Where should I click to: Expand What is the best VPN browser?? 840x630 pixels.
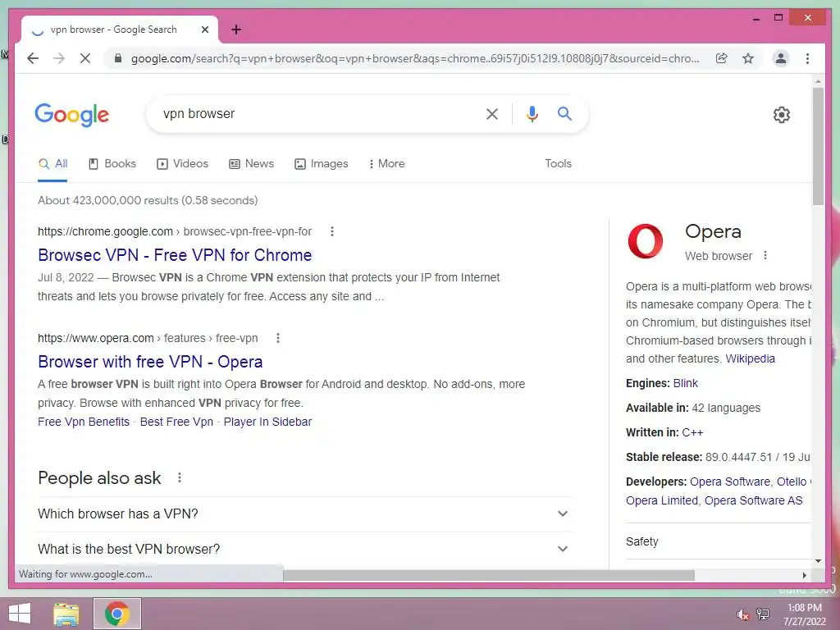click(x=304, y=549)
